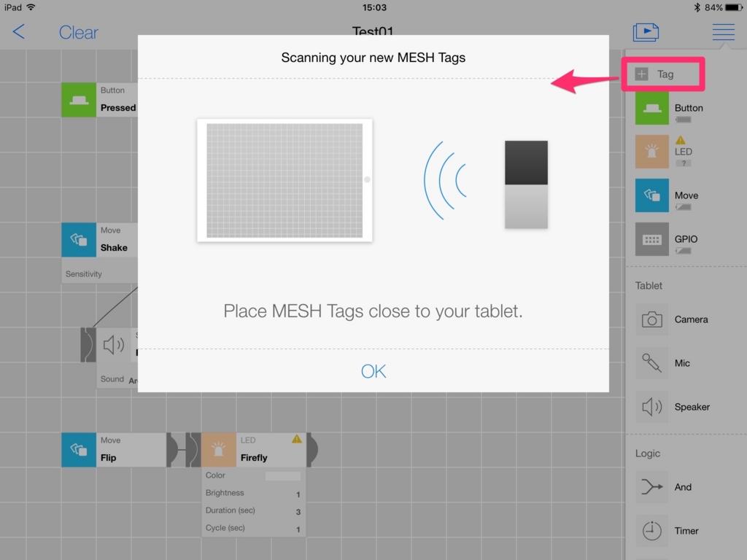Tap the Clear button
The width and height of the screenshot is (747, 560).
[x=78, y=32]
